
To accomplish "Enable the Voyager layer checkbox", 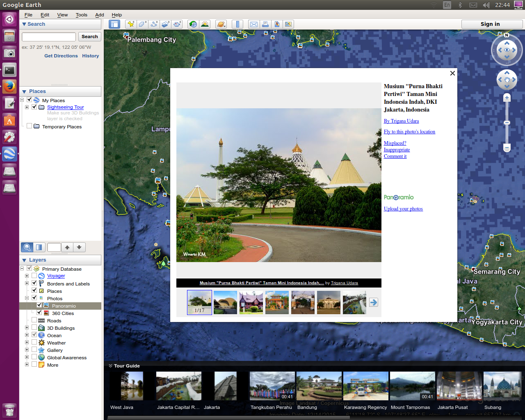I will tap(34, 276).
